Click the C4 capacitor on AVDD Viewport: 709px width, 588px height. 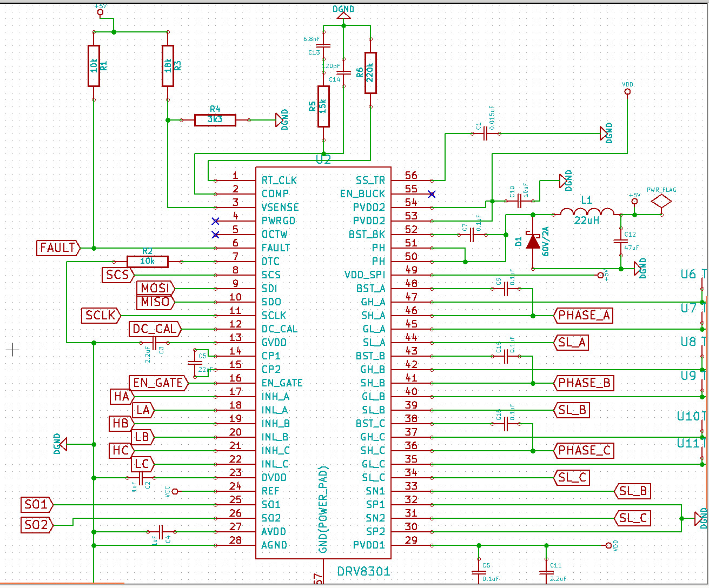point(161,532)
